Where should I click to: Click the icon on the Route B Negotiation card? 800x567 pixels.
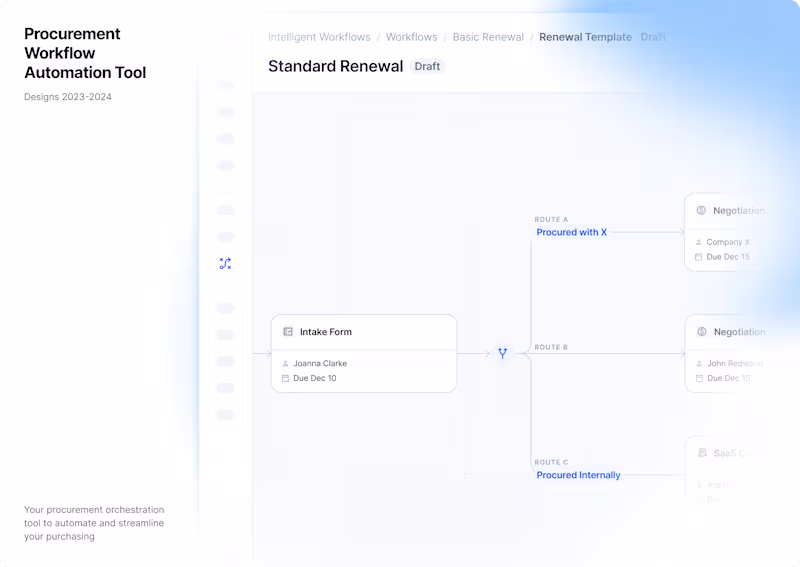click(701, 332)
